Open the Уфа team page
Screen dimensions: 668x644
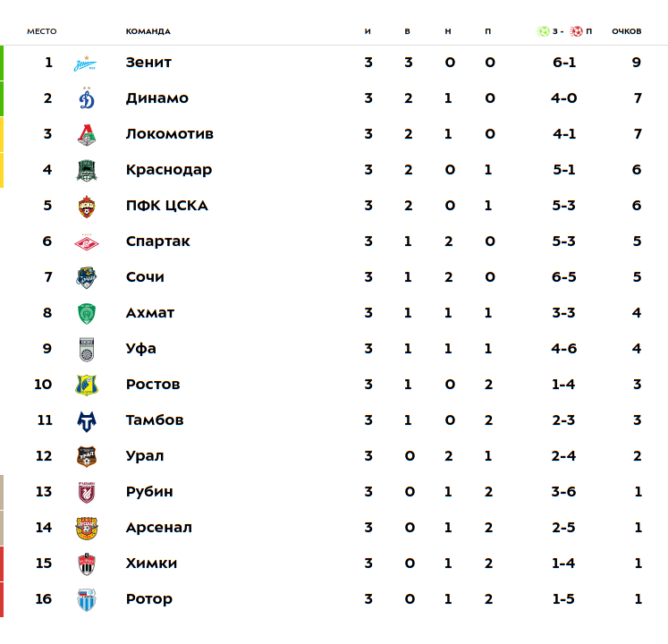pyautogui.click(x=141, y=349)
